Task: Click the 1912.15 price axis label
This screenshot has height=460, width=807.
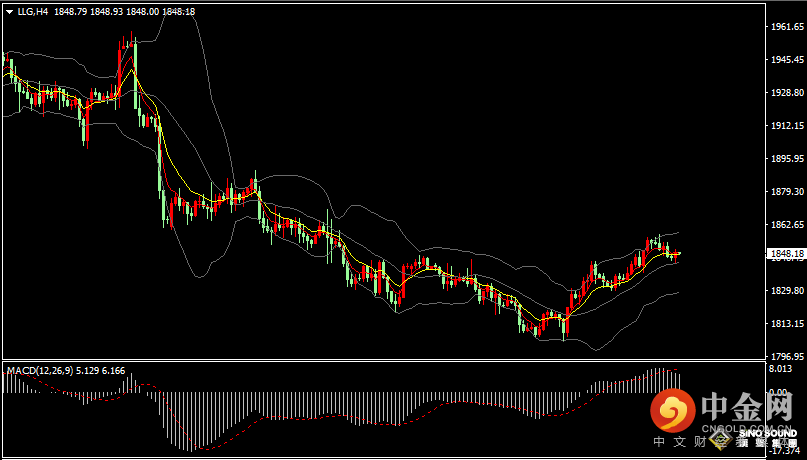Action: click(786, 126)
